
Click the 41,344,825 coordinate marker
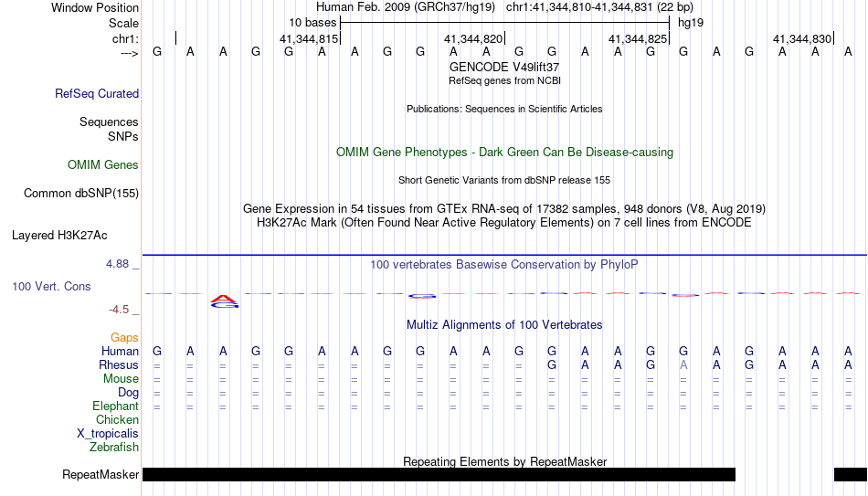[x=638, y=38]
